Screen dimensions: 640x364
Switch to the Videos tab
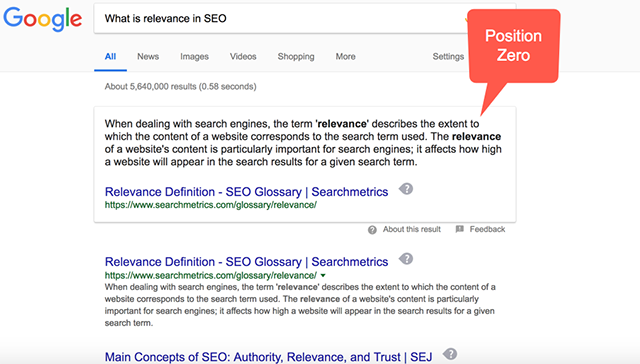pos(243,57)
